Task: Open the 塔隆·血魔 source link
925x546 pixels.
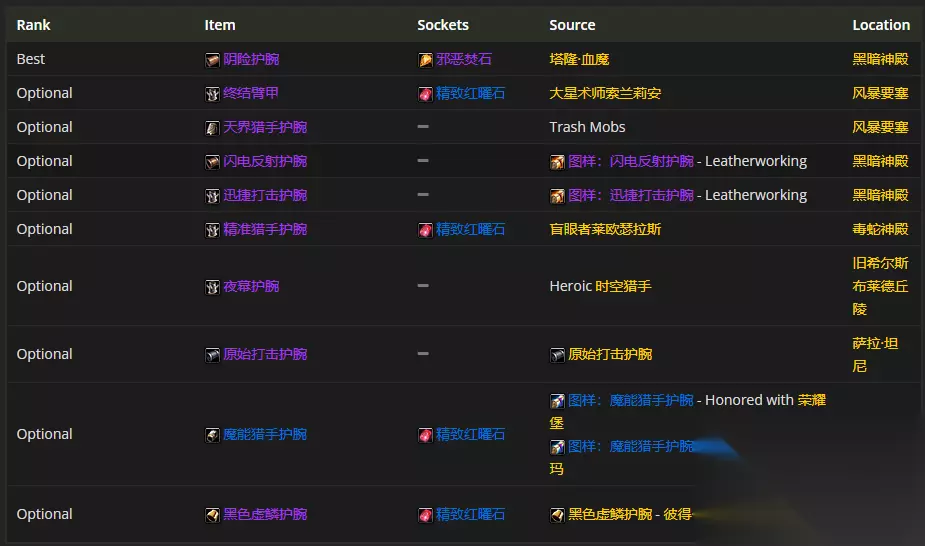Action: [x=579, y=60]
